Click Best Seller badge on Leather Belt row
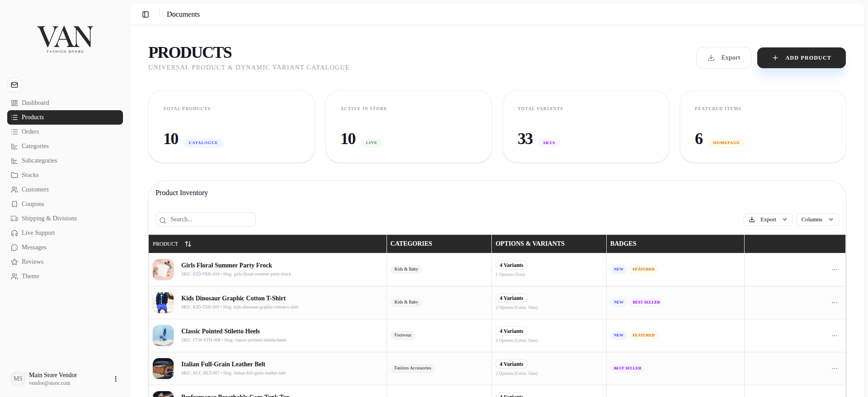The image size is (868, 397). point(627,368)
